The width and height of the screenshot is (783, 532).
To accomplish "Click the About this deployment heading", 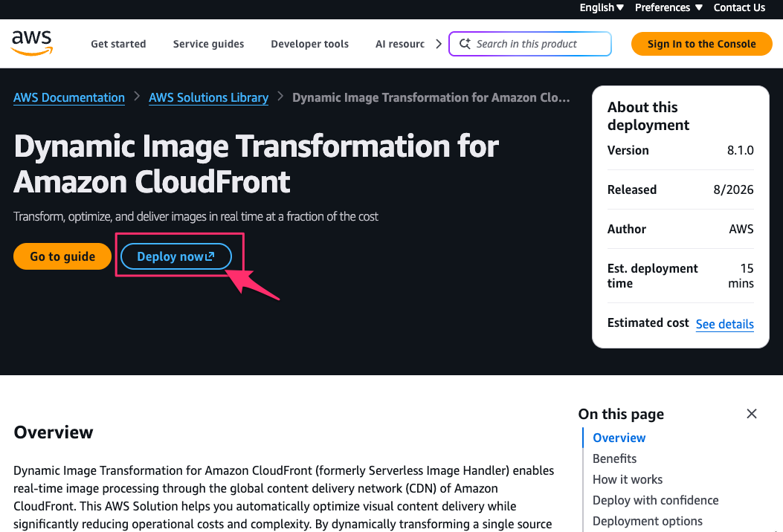I will [x=648, y=116].
